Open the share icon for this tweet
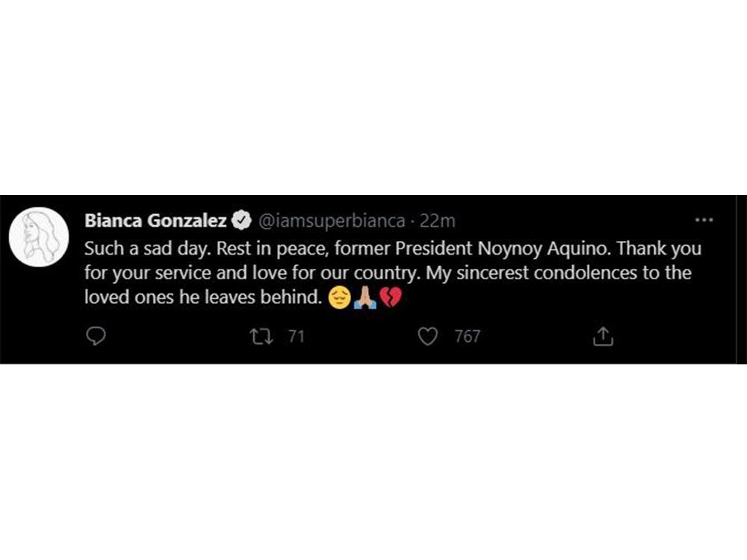 point(603,337)
